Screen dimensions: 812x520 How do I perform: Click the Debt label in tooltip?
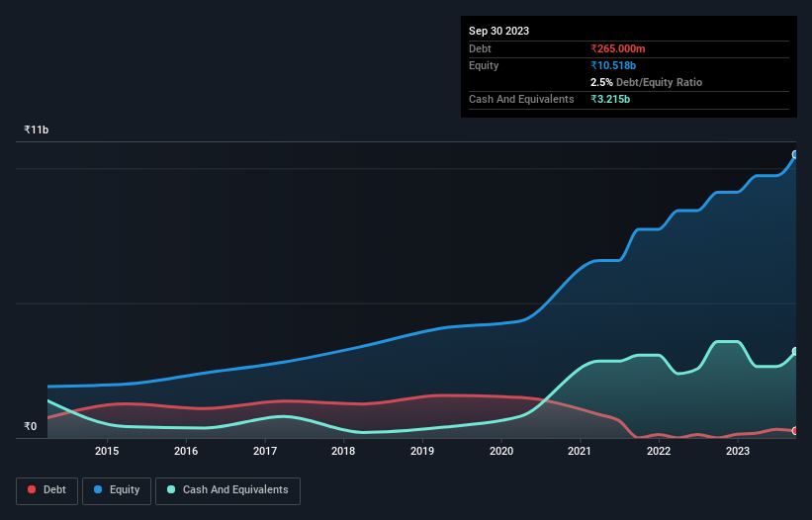point(480,48)
